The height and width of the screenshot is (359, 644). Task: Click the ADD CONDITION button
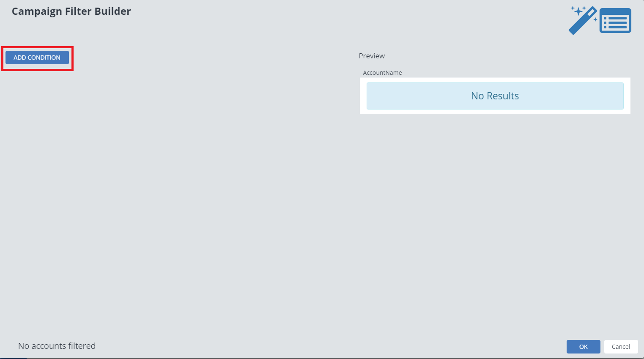[37, 58]
